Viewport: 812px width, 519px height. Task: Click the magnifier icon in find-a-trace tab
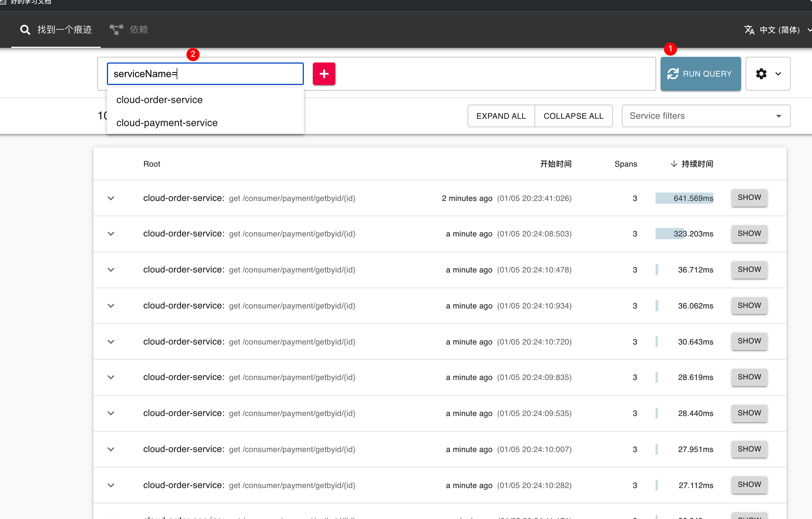click(25, 30)
